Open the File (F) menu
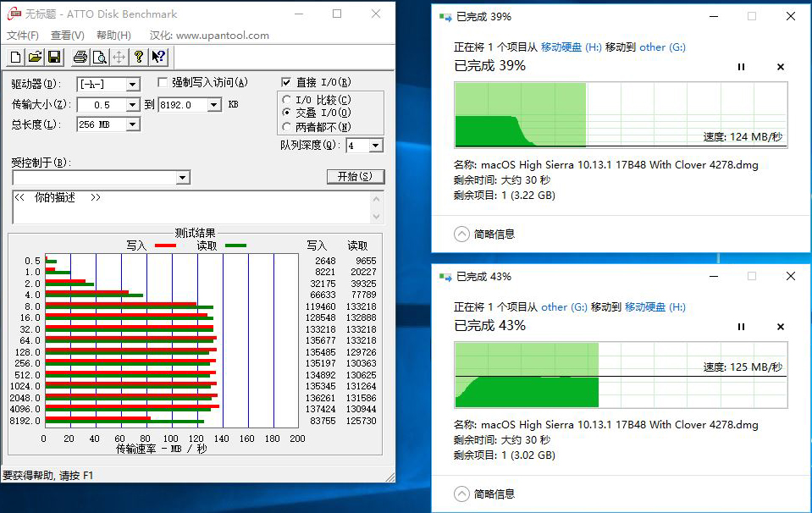The width and height of the screenshot is (812, 513). point(22,36)
